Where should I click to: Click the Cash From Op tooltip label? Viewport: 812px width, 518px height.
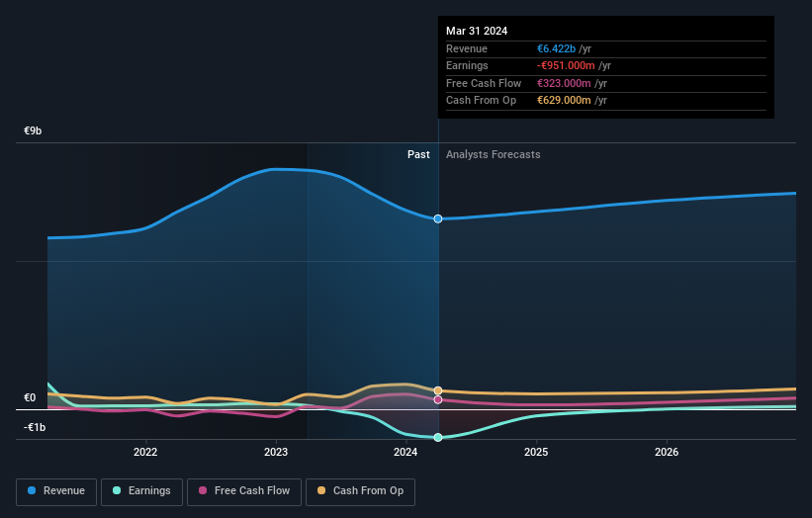pos(481,100)
